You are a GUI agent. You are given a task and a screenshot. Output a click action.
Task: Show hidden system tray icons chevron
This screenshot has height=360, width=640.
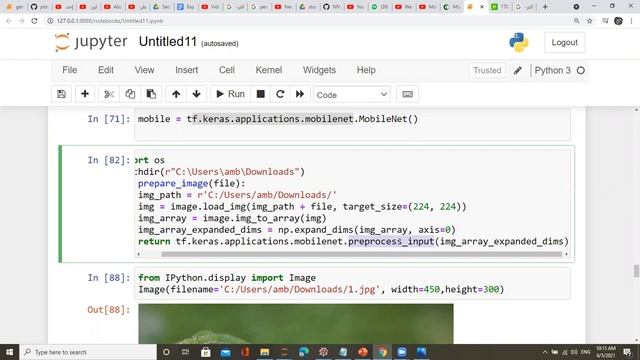click(544, 352)
